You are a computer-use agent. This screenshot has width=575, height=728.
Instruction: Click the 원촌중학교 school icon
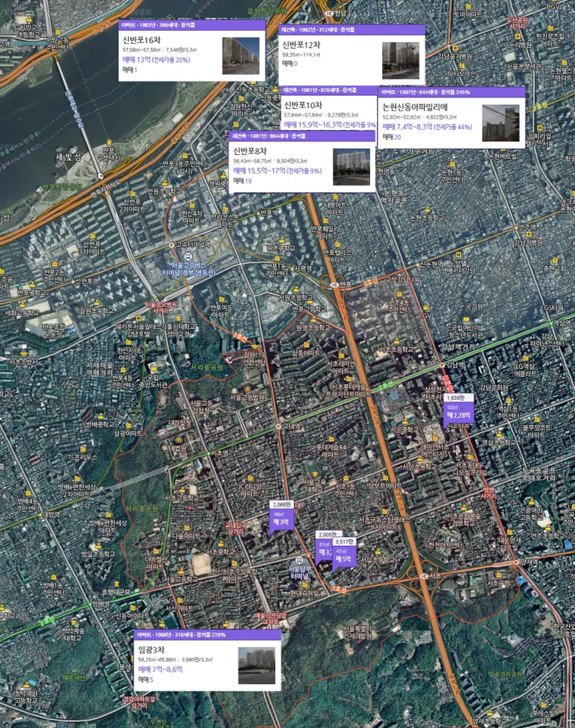pos(281,240)
